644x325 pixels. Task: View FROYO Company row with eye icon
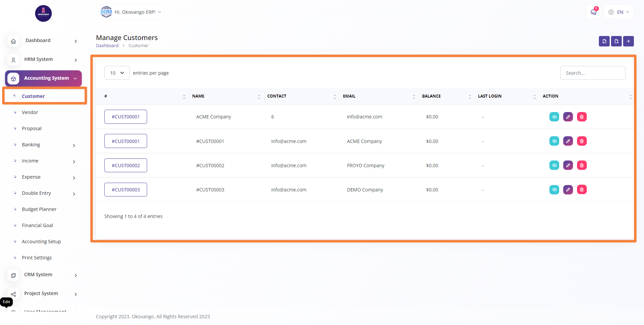[x=554, y=166]
